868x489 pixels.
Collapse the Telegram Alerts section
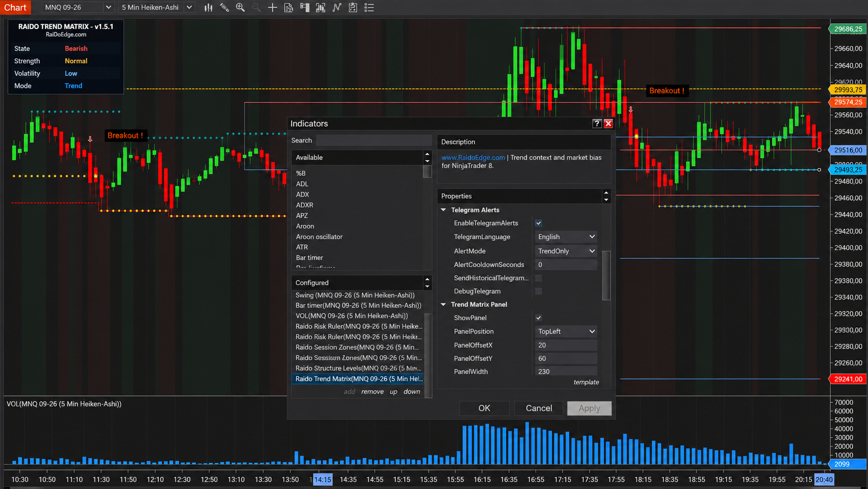(443, 210)
